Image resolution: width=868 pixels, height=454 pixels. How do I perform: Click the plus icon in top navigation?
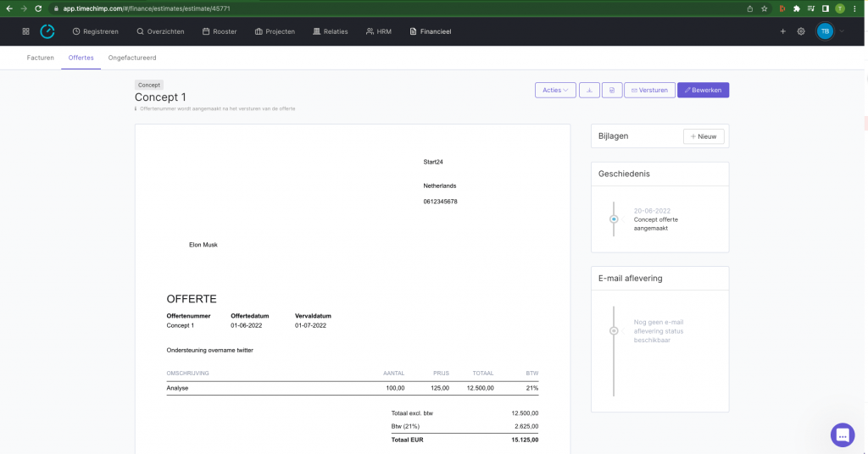[782, 31]
